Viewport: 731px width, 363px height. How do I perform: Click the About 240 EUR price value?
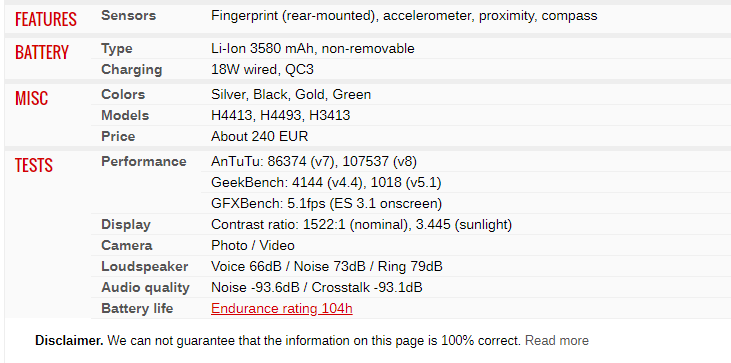click(x=260, y=137)
